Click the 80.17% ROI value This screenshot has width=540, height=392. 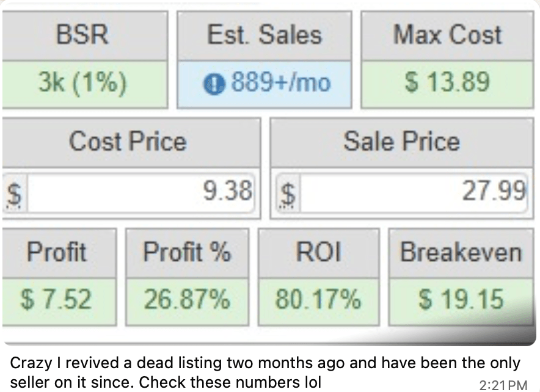pyautogui.click(x=318, y=300)
